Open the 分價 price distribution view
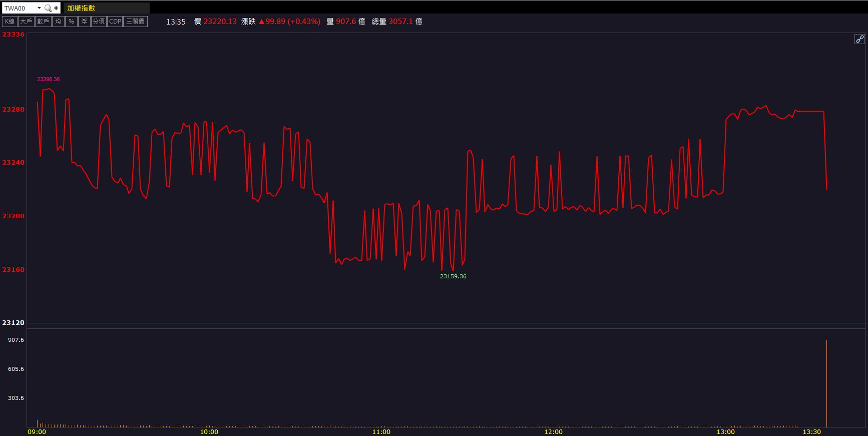 click(99, 22)
